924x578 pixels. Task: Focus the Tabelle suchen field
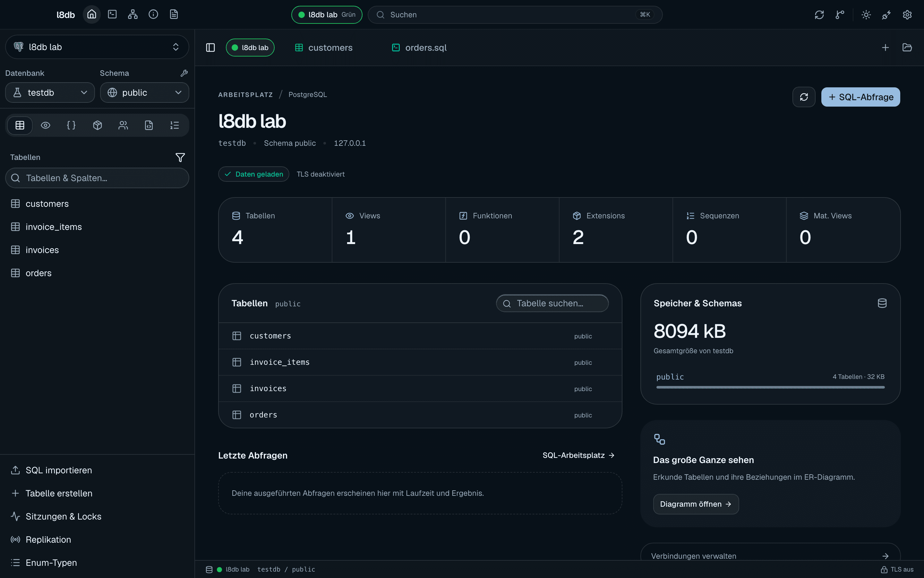[552, 303]
